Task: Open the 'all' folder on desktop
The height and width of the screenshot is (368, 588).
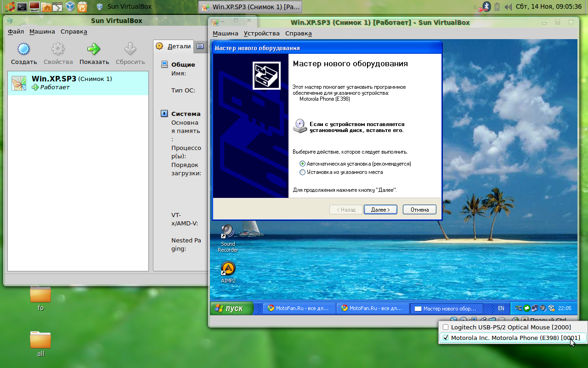Action: point(40,344)
